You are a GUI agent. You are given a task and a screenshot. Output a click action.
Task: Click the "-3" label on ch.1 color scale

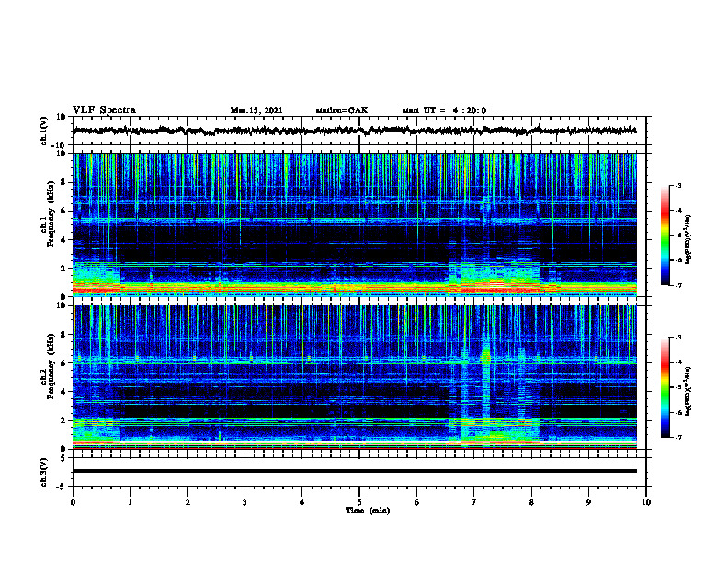(678, 186)
